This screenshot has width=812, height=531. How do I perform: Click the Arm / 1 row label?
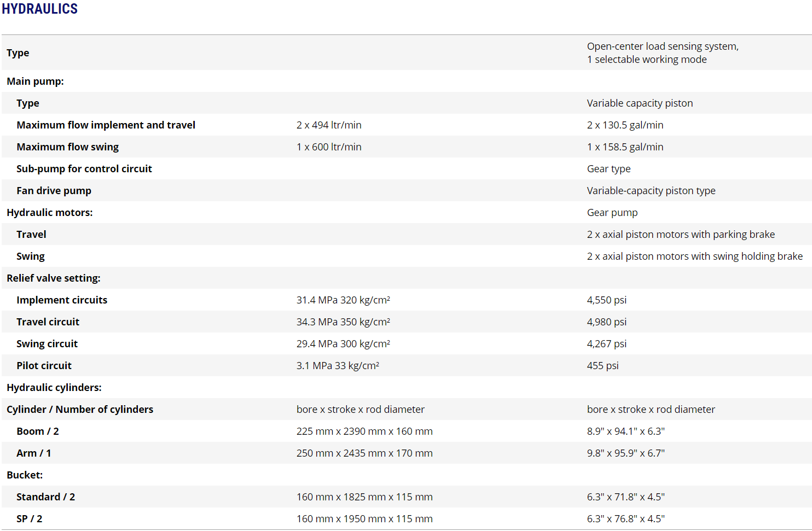(x=33, y=453)
